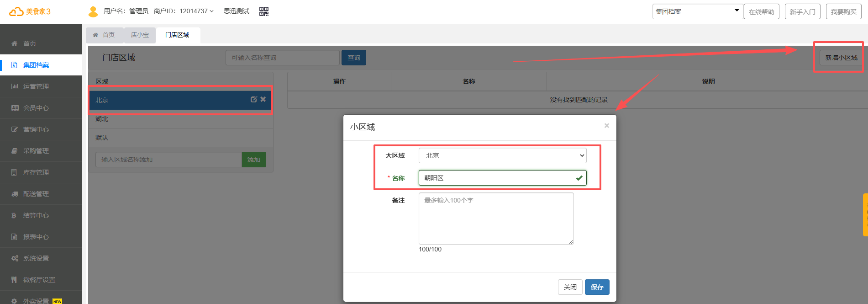Switch to the 店小宝 tab

(140, 35)
